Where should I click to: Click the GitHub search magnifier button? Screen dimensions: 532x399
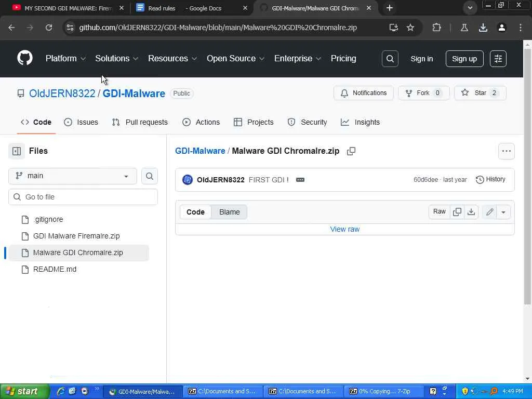[390, 59]
